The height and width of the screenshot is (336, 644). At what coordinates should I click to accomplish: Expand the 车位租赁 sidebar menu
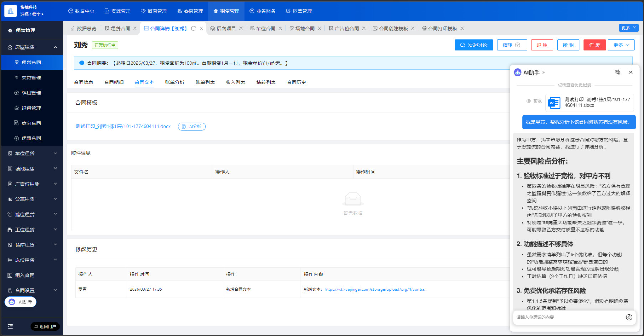click(x=55, y=154)
